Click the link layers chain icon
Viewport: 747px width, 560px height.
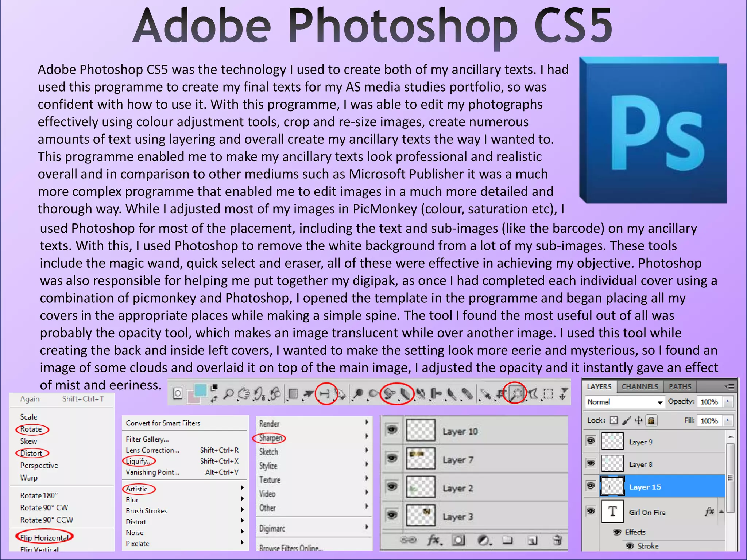click(x=409, y=540)
